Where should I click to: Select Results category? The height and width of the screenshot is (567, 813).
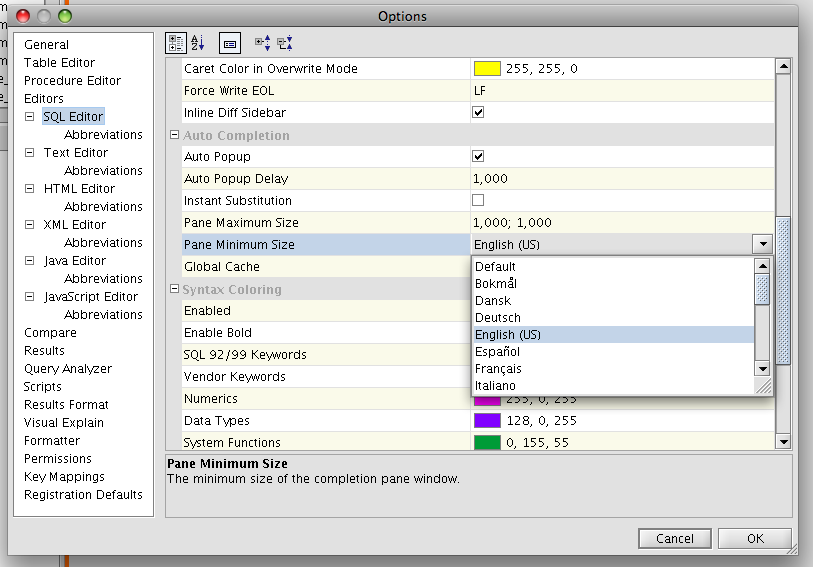pos(44,351)
